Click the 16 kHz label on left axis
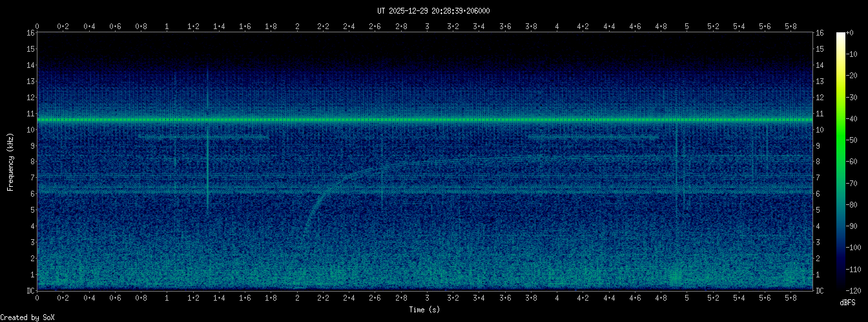 pyautogui.click(x=30, y=33)
